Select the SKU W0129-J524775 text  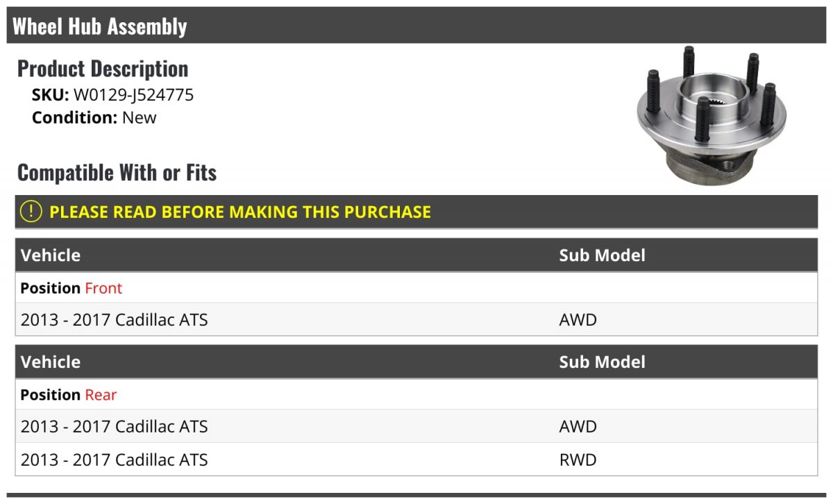(x=112, y=95)
